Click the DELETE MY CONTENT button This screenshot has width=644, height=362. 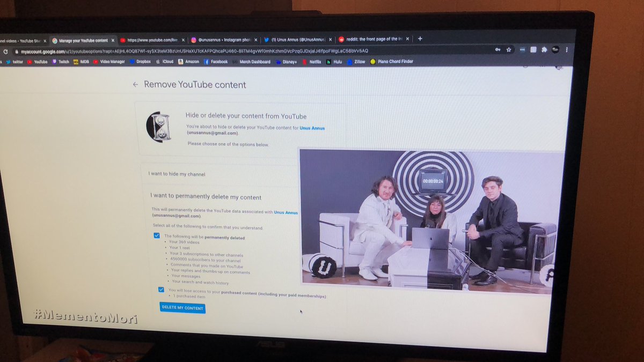[182, 308]
